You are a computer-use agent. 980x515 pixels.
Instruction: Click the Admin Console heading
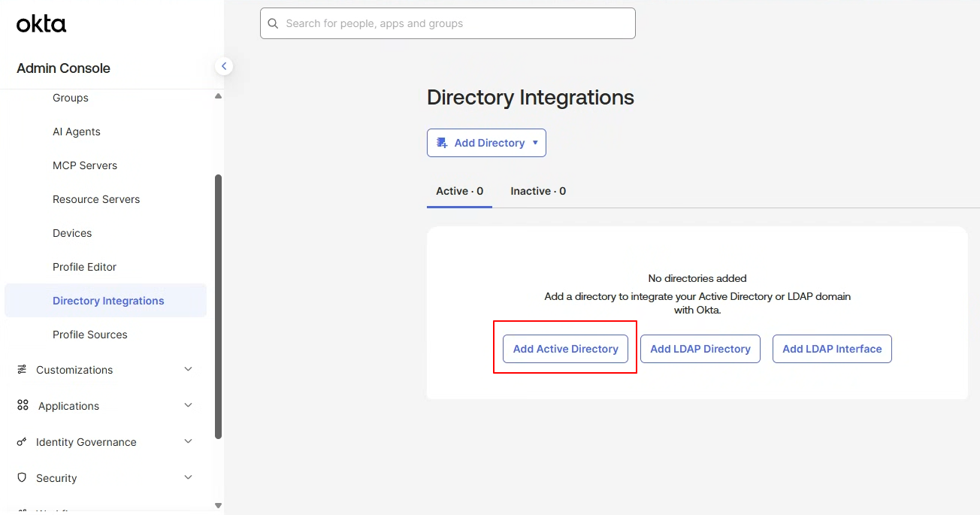point(63,68)
